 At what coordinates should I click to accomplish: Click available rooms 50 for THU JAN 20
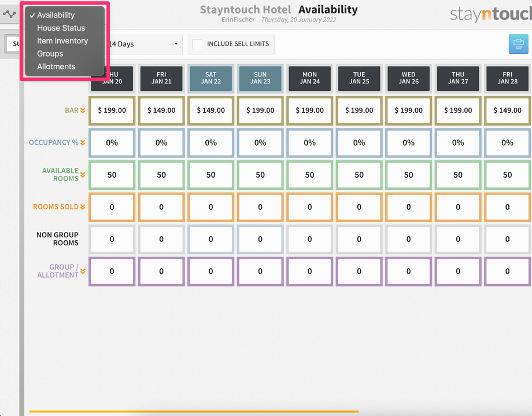click(112, 175)
